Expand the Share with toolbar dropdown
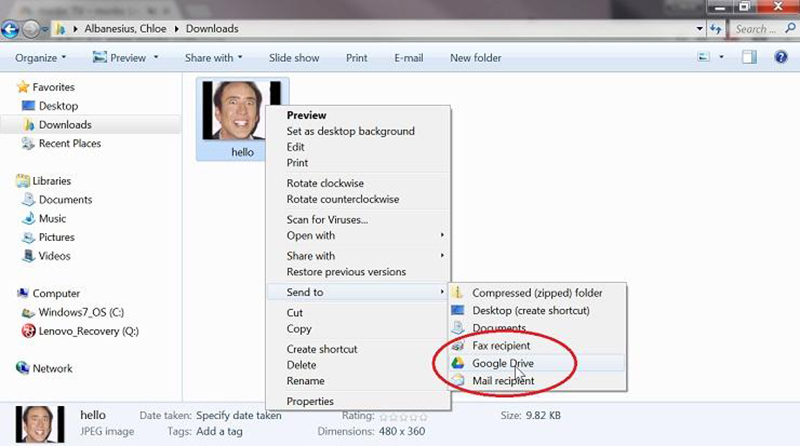 click(214, 58)
